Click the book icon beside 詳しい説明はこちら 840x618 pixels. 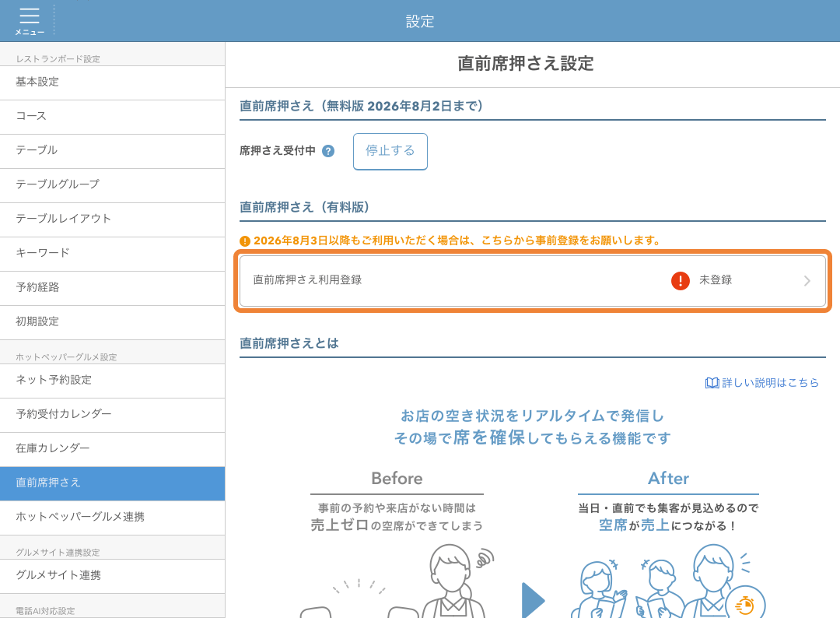coord(711,382)
